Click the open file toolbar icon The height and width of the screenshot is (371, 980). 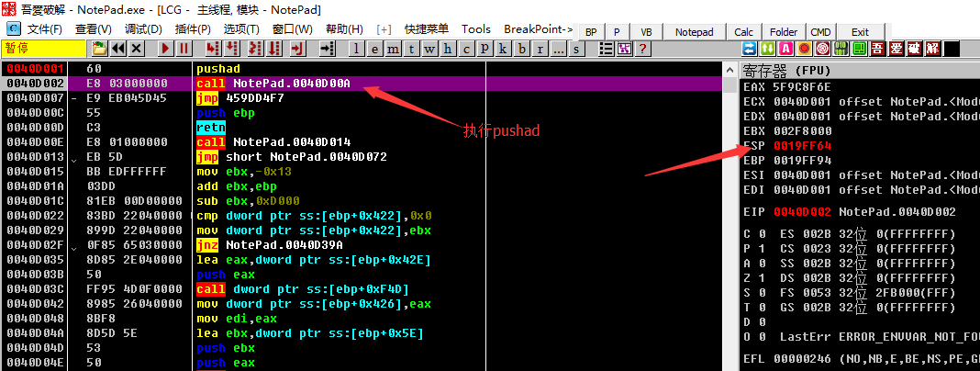(x=99, y=48)
